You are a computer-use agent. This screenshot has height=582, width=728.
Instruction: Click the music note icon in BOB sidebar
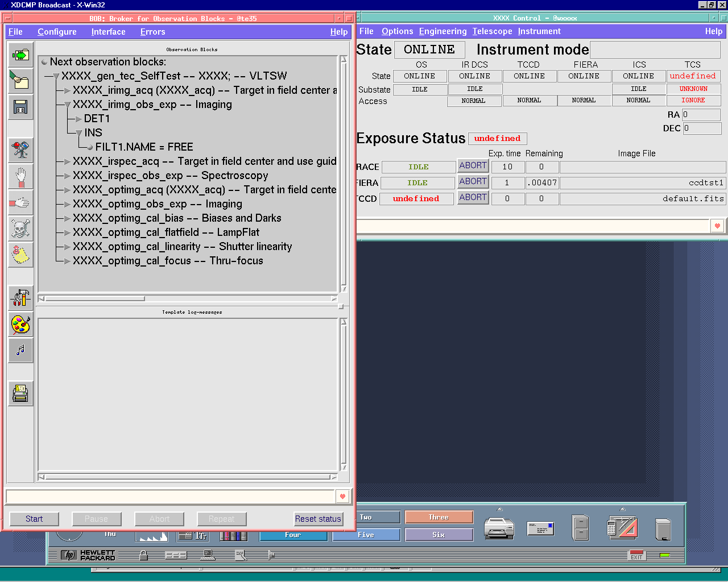tap(20, 350)
